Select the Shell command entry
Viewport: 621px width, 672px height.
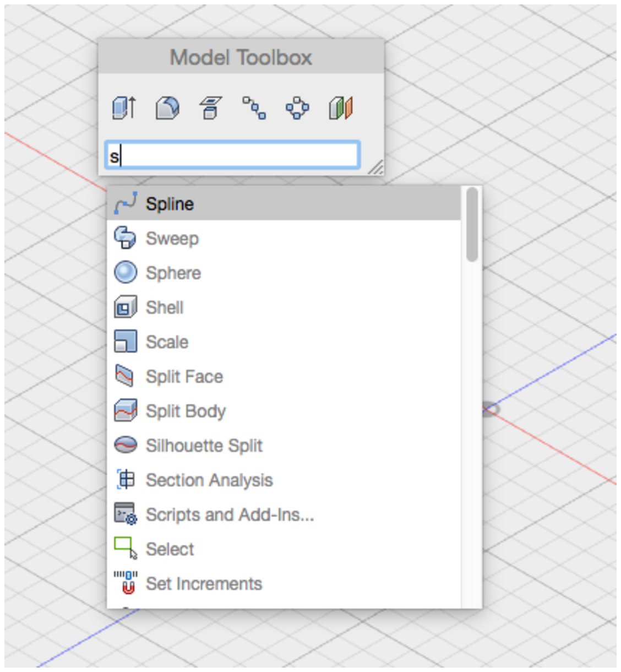284,307
